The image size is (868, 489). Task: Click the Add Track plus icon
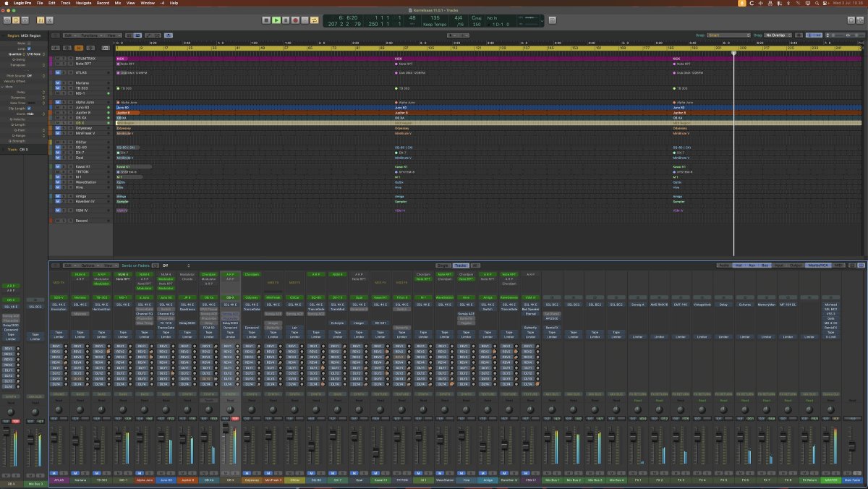coord(55,48)
